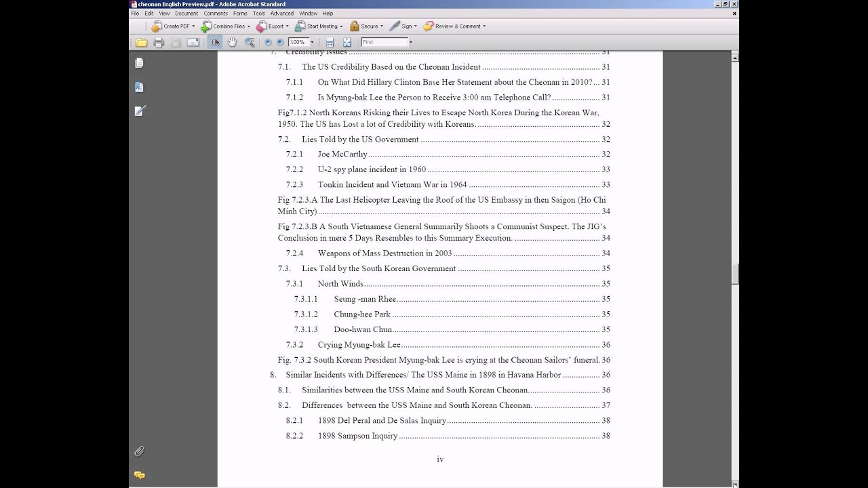
Task: Open the Attachments panel paperclip
Action: pyautogui.click(x=139, y=451)
